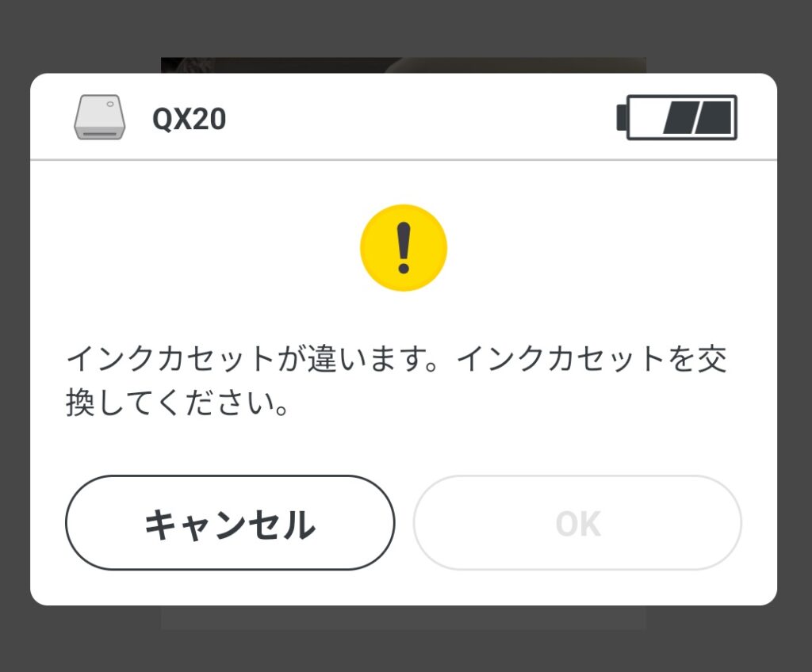Tap the キャンセル button

230,523
